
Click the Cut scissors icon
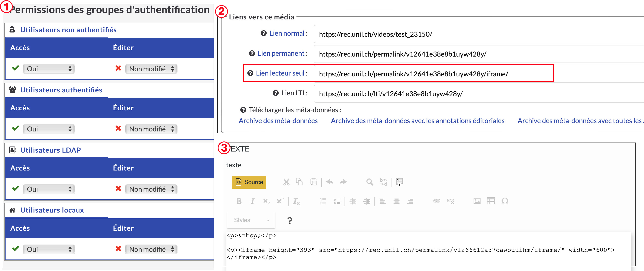click(x=286, y=182)
